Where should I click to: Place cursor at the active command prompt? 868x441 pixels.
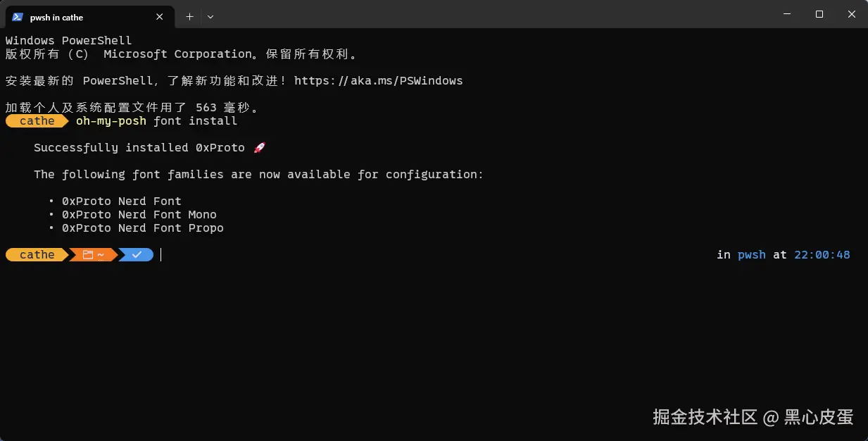click(x=161, y=255)
